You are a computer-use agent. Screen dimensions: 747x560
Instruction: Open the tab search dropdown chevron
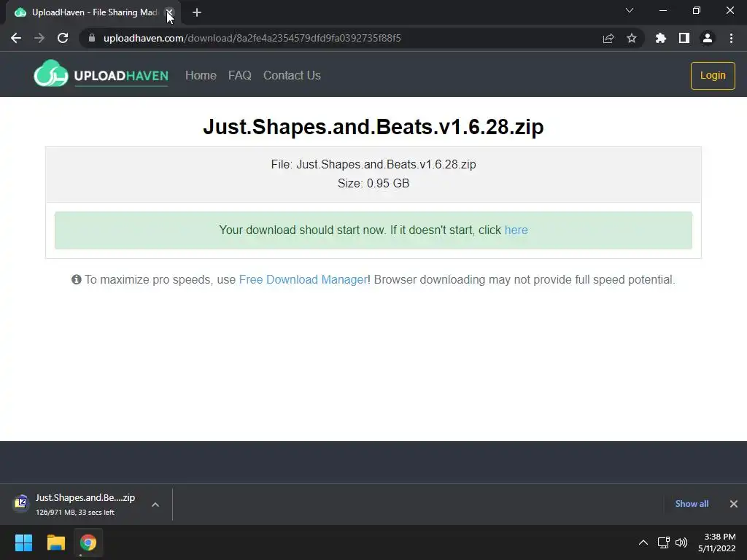tap(630, 10)
